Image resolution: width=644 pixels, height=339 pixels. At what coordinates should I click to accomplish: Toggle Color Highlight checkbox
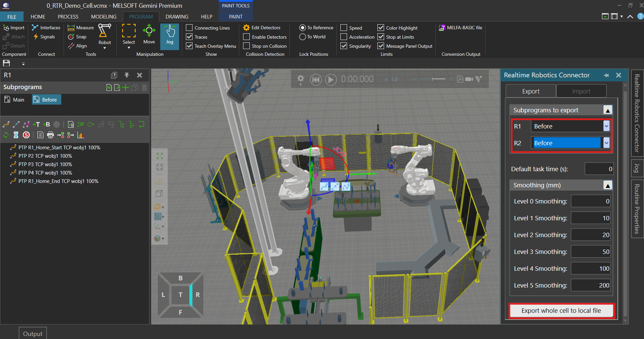click(381, 28)
